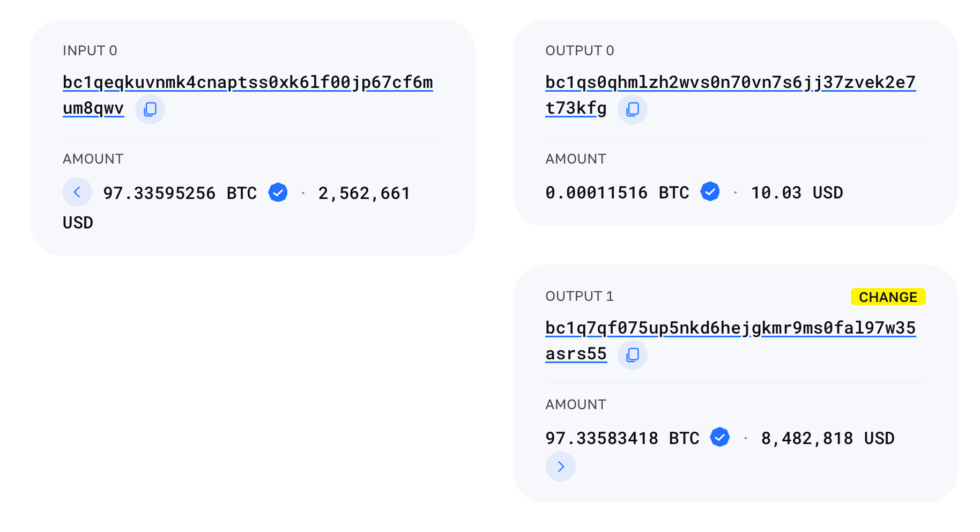The height and width of the screenshot is (532, 980).
Task: Click the verified badge on Input 0 amount
Action: click(278, 192)
